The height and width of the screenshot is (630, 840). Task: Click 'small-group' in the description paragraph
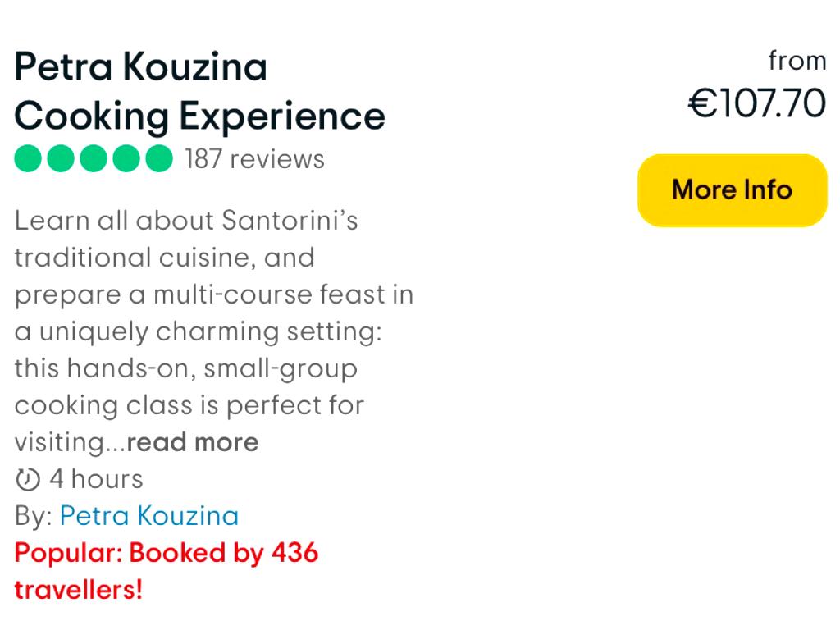click(x=281, y=369)
